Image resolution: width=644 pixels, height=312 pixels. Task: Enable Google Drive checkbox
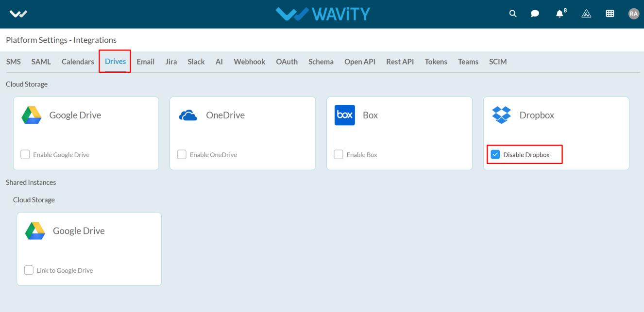pyautogui.click(x=25, y=155)
